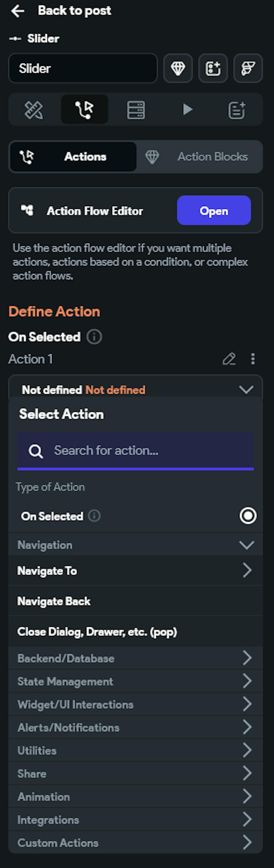
Task: Open the database backend query tab
Action: pyautogui.click(x=136, y=110)
